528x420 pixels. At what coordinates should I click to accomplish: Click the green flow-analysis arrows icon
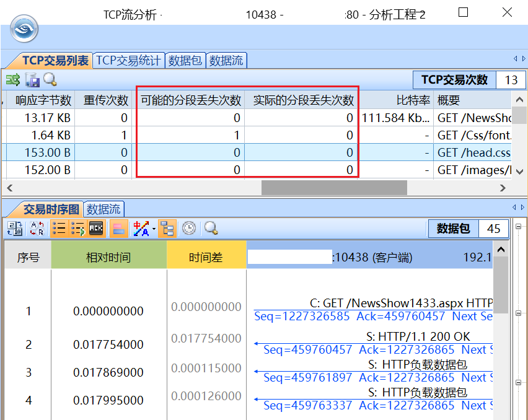(x=13, y=80)
